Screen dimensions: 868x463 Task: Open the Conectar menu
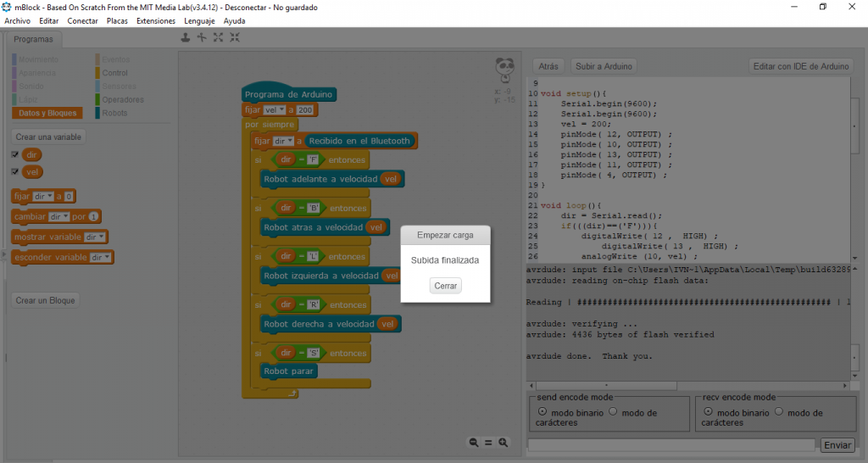coord(82,20)
